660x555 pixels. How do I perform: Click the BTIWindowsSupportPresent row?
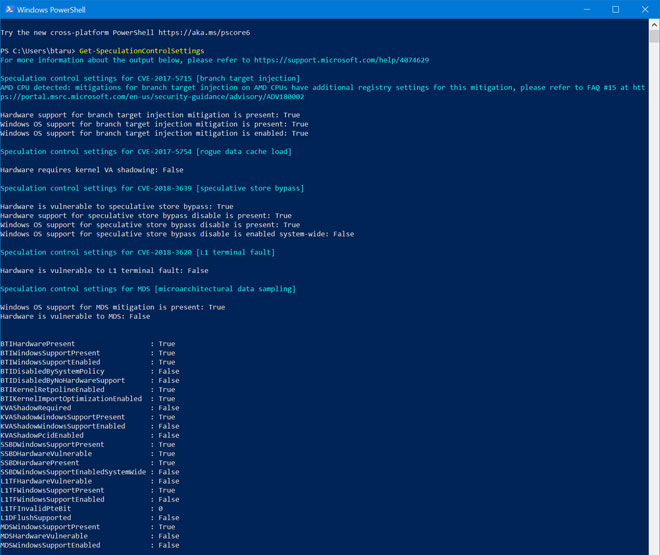tap(88, 353)
